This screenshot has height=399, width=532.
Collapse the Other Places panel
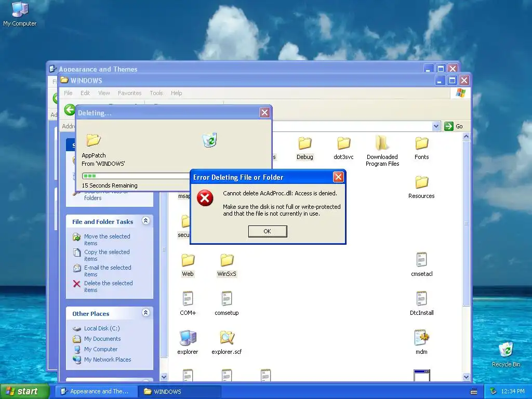coord(145,312)
